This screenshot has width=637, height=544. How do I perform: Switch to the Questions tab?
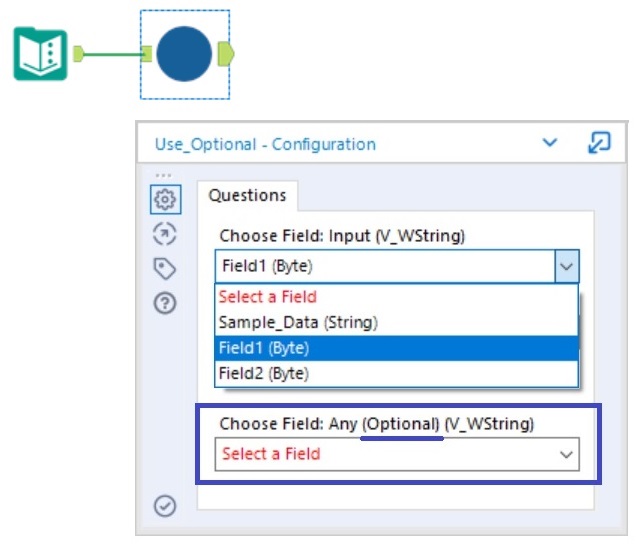247,196
